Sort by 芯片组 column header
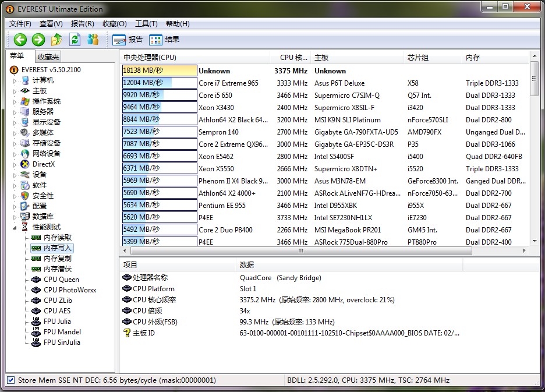Viewport: 545px width, 392px height. point(433,58)
